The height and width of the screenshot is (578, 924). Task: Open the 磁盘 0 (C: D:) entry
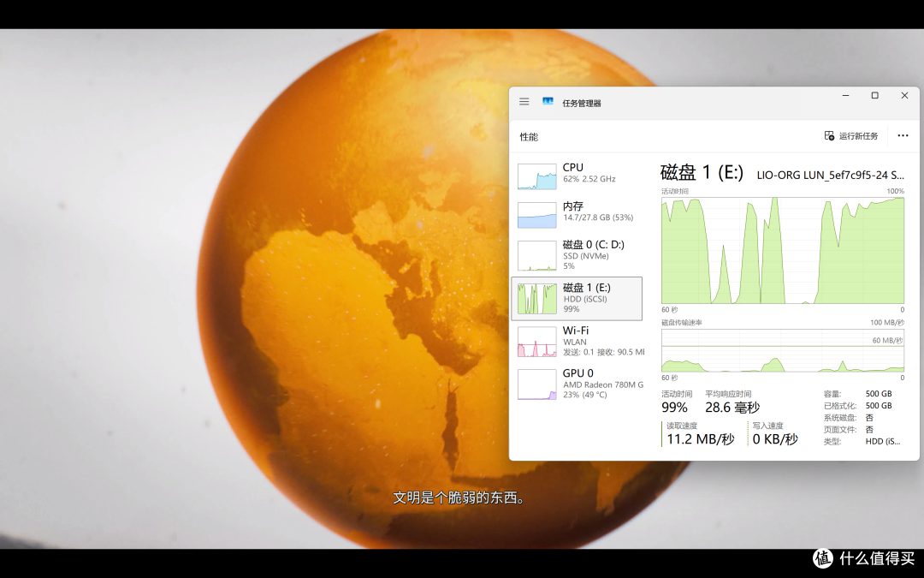coord(577,255)
